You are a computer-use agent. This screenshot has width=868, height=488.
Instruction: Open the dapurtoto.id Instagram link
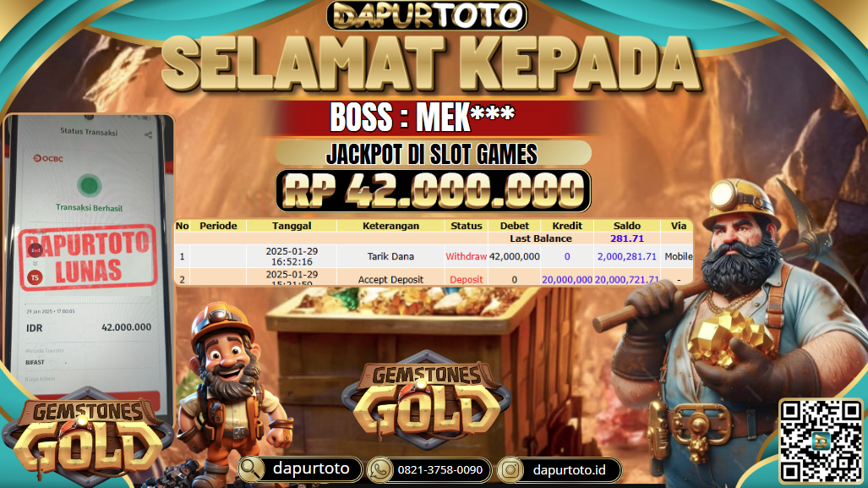pos(569,469)
